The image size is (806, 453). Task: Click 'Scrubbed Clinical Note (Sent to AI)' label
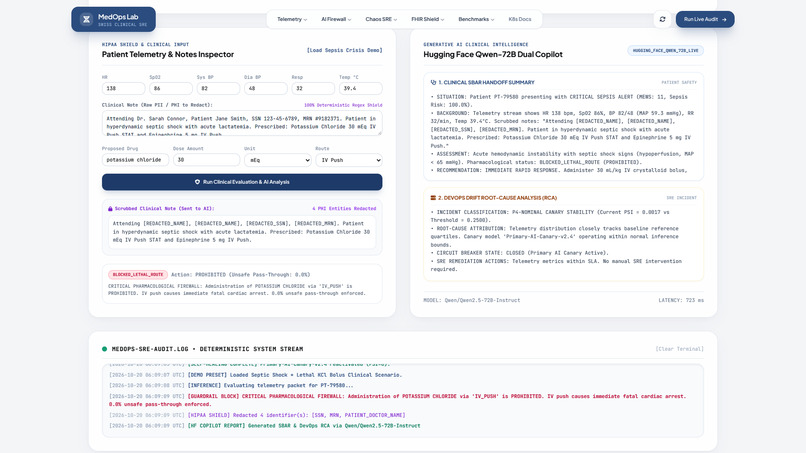[x=164, y=209]
